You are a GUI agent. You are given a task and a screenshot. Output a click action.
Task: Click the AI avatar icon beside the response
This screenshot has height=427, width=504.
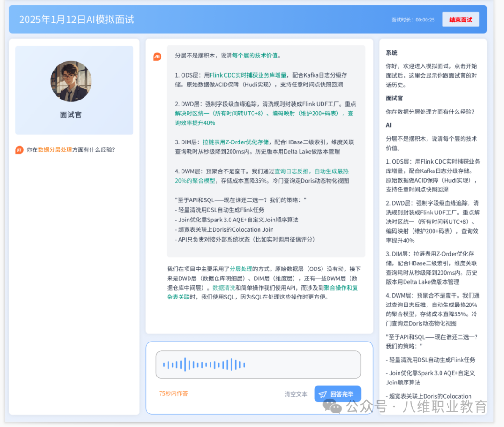click(157, 57)
